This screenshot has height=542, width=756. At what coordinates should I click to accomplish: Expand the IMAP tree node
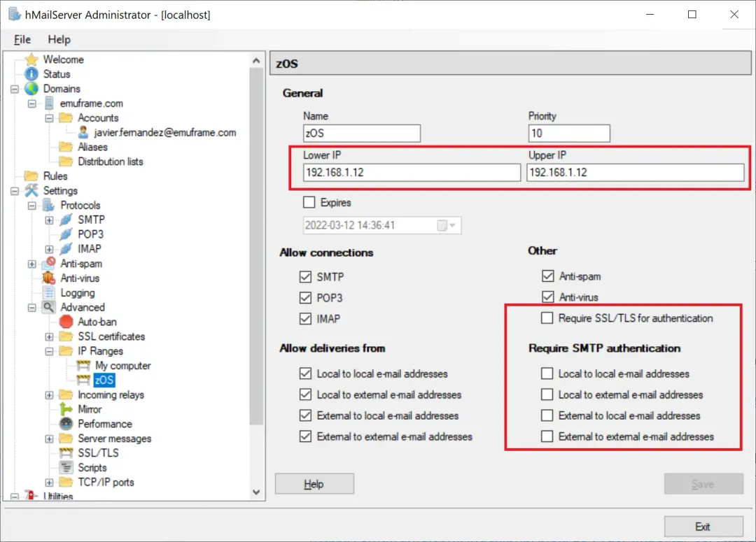coord(49,249)
